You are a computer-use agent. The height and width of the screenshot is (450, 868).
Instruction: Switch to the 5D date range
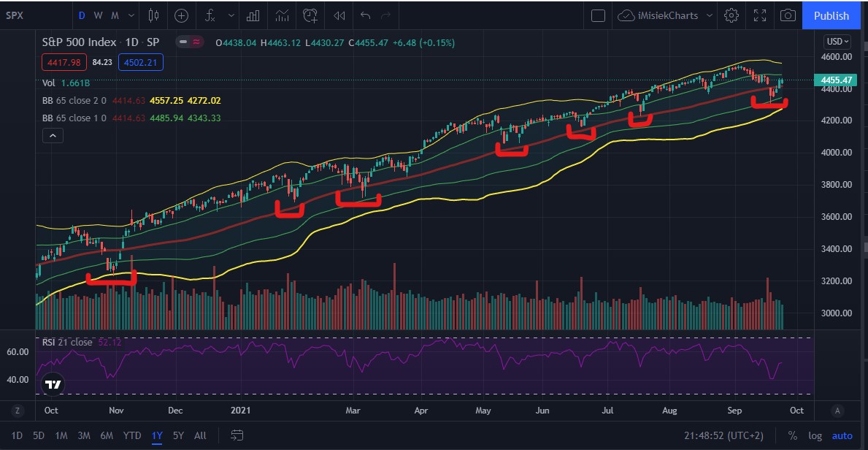click(38, 435)
